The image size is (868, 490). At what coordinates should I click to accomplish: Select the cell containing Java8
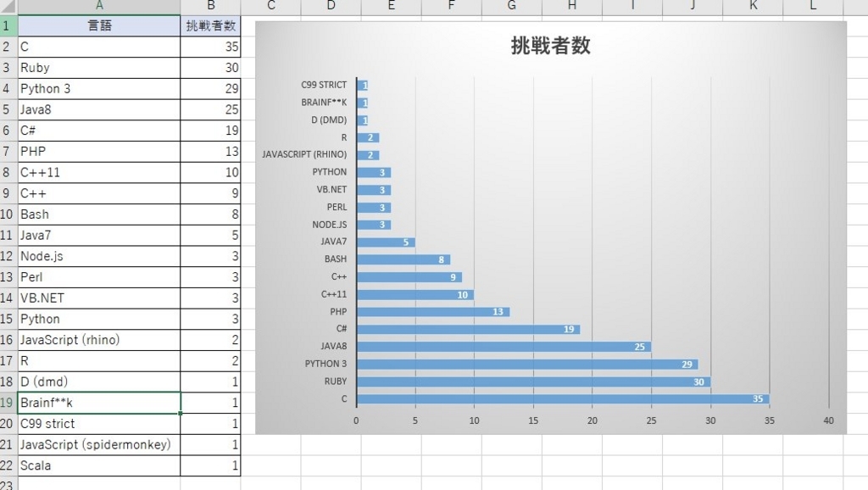click(x=99, y=109)
